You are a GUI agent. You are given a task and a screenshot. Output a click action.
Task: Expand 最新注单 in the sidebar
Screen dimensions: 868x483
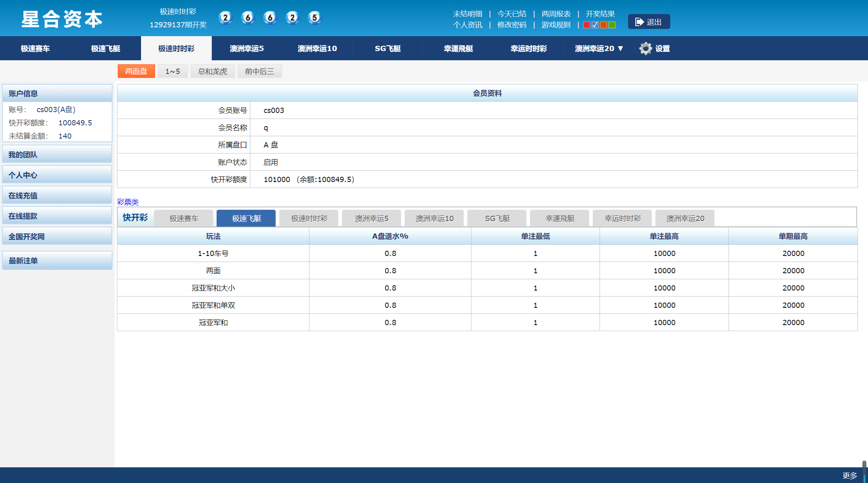point(57,260)
